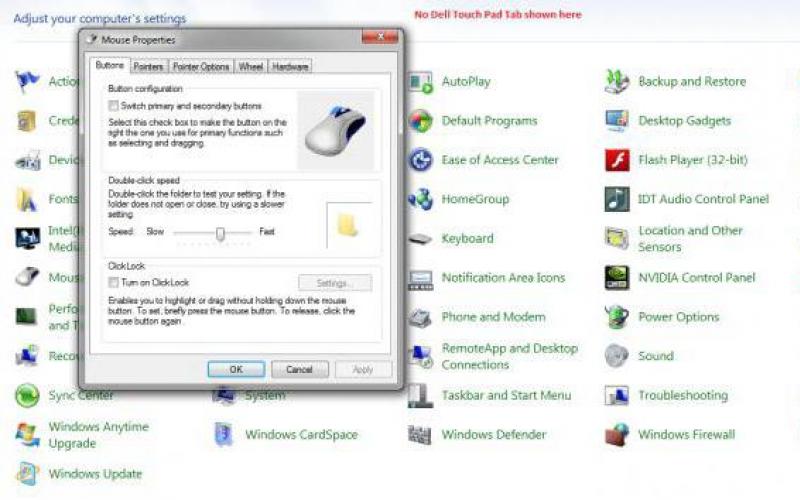Viewport: 800px width, 500px height.
Task: Open the AutoPlay icon
Action: tap(421, 82)
